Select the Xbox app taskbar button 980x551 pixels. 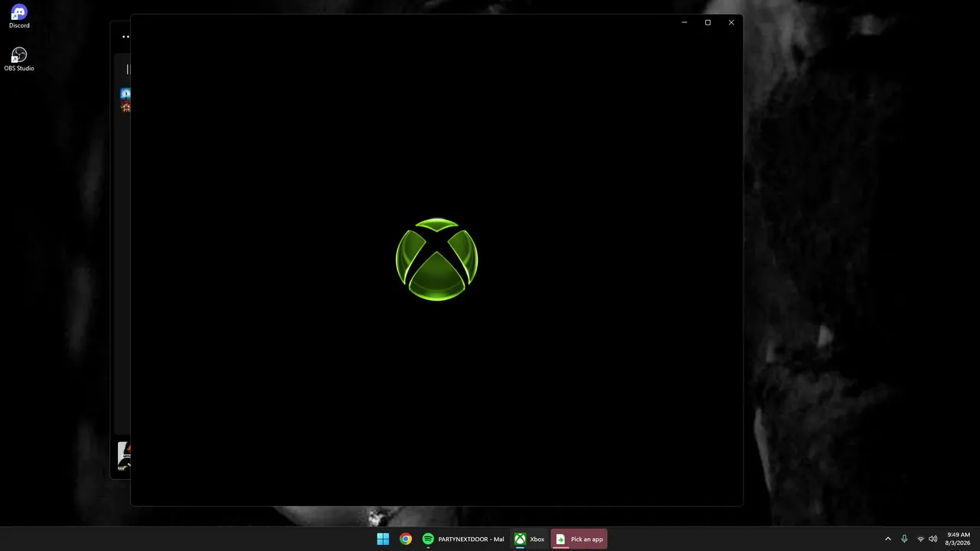tap(529, 539)
